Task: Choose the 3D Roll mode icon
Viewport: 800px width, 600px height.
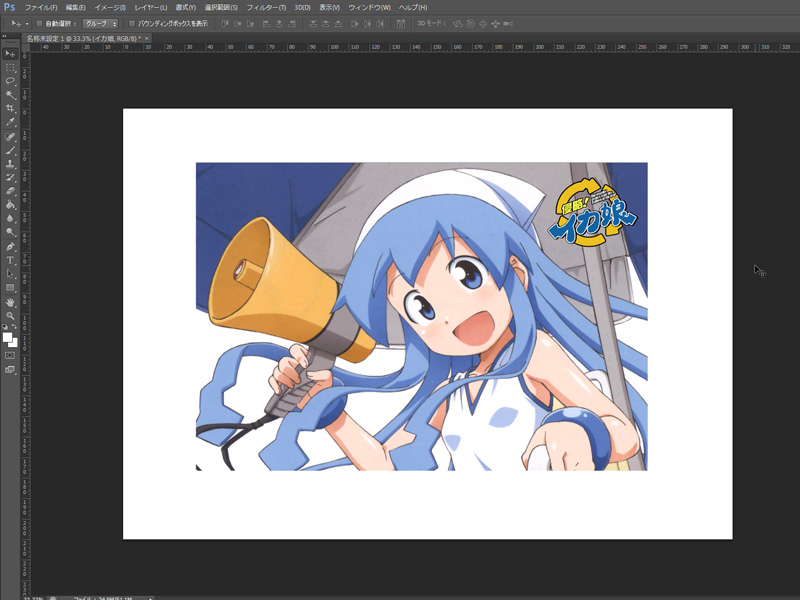Action: tap(470, 23)
